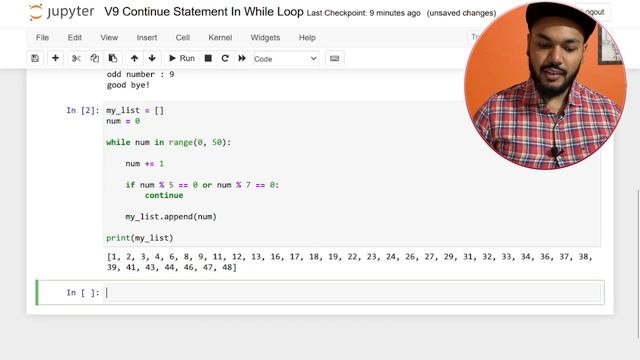Viewport: 640px width, 360px height.
Task: Click the Last Checkpoint status text
Action: [363, 13]
